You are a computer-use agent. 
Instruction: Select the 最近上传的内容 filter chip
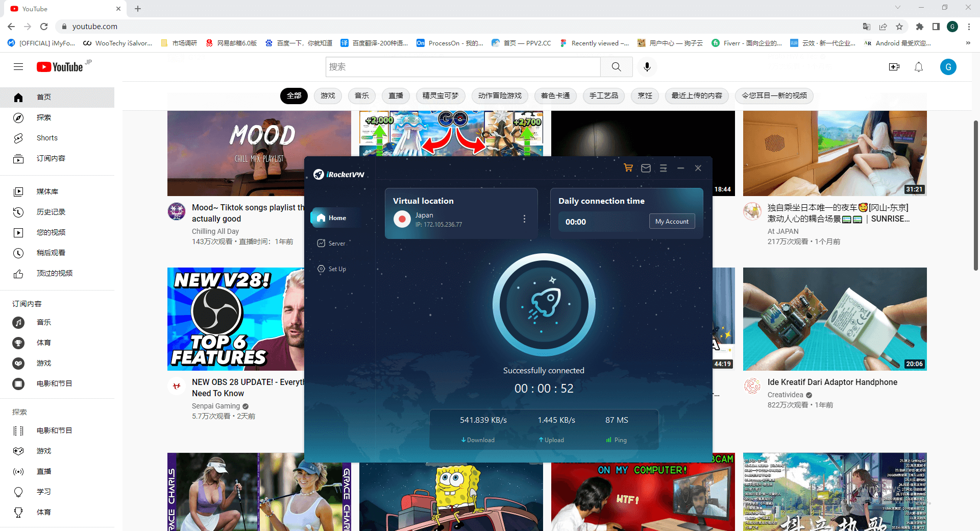tap(697, 95)
